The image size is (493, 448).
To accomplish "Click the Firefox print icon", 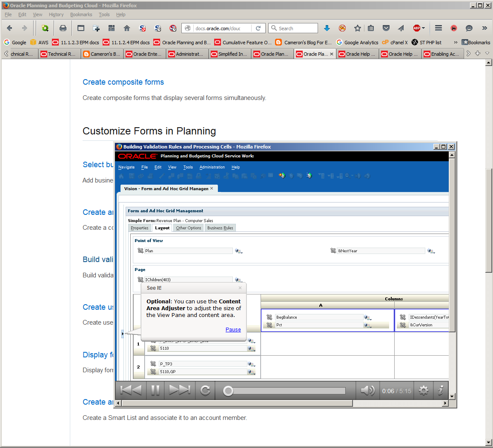I will point(63,28).
